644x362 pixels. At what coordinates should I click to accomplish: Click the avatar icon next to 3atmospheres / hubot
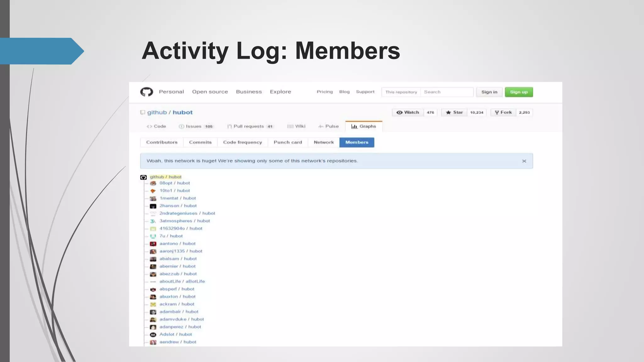tap(153, 221)
